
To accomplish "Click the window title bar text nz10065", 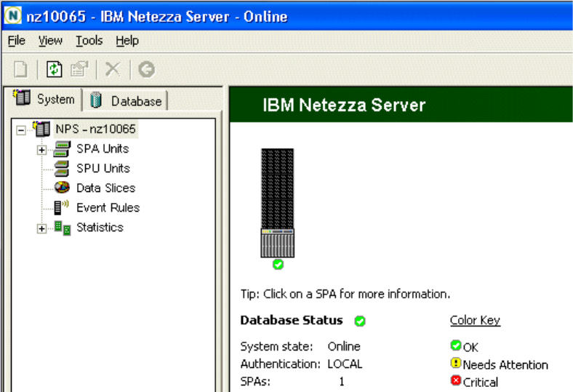I will [x=56, y=17].
